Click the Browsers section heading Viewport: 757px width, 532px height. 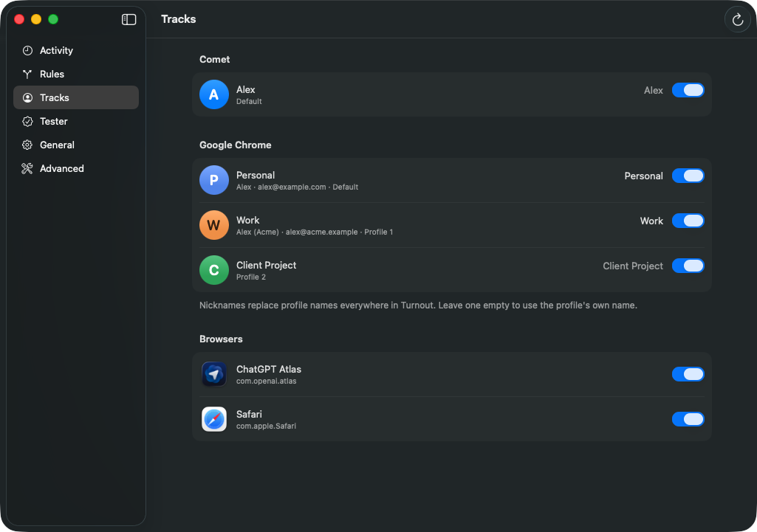[221, 339]
